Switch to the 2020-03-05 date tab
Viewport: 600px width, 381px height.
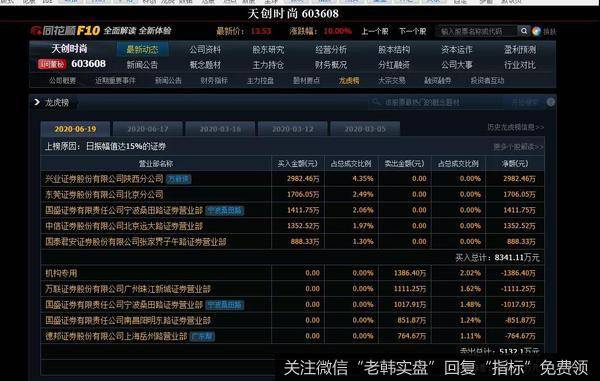tap(365, 129)
